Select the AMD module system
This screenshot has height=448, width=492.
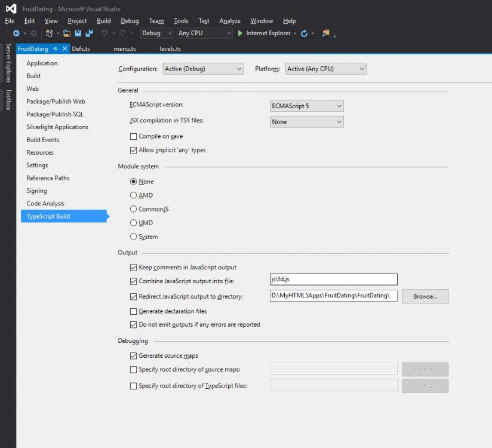pos(133,195)
